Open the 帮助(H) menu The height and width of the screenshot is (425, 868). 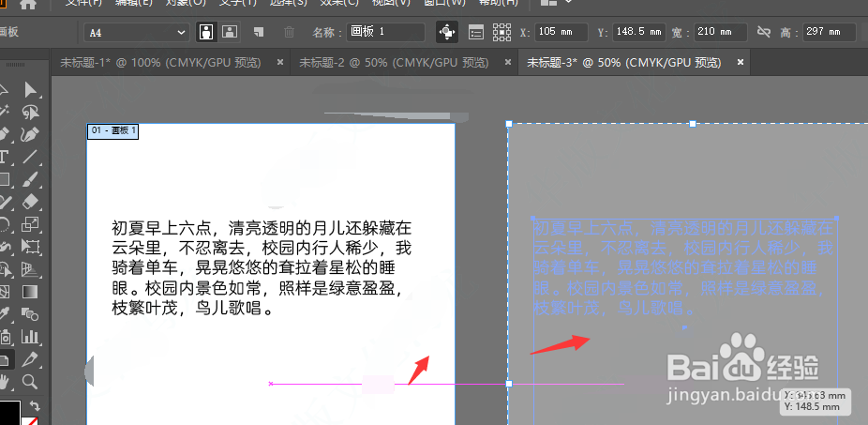(499, 3)
